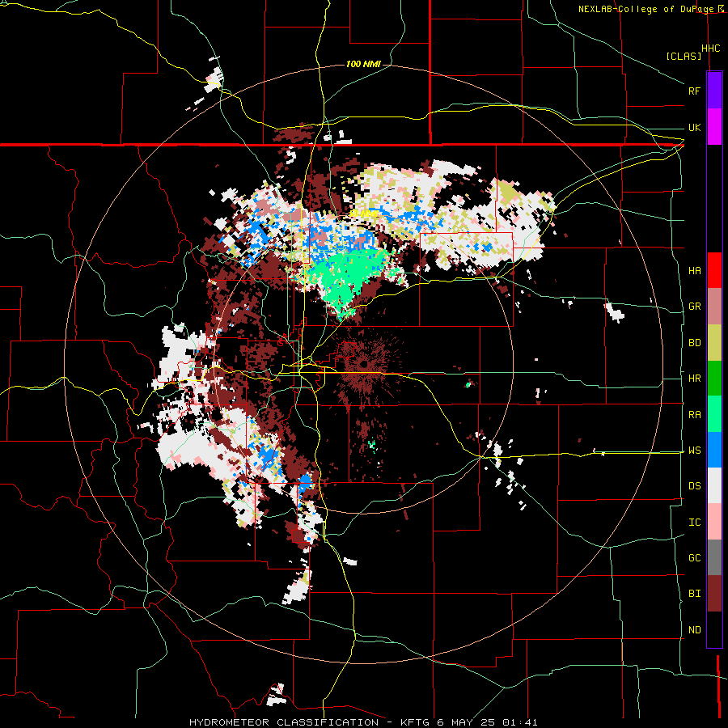Image resolution: width=728 pixels, height=728 pixels.
Task: Click the RA legend label
Action: 694,415
